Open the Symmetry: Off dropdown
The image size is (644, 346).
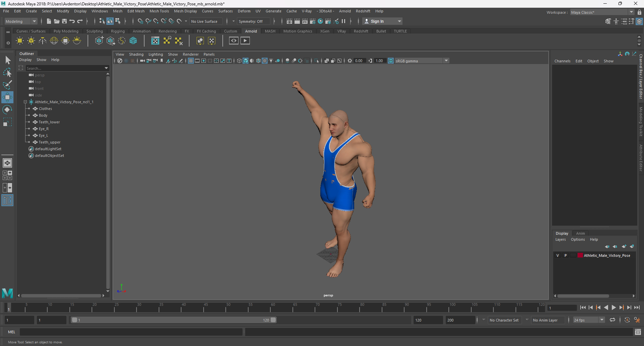pos(253,21)
